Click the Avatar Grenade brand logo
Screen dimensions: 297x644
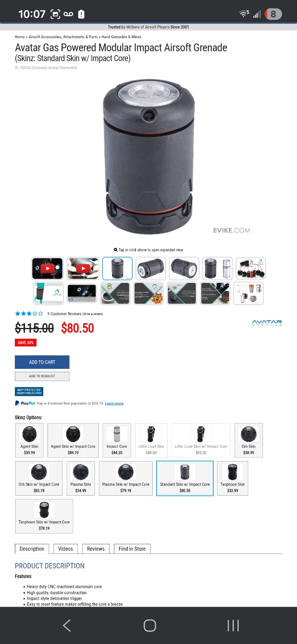tap(267, 323)
